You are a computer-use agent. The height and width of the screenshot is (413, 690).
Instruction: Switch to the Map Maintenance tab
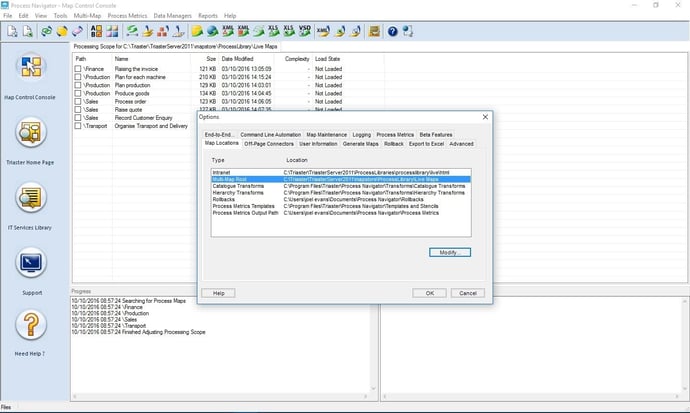pos(327,135)
